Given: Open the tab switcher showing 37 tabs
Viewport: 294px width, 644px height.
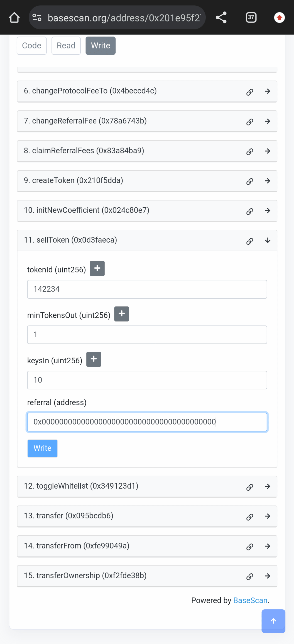Looking at the screenshot, I should 251,18.
